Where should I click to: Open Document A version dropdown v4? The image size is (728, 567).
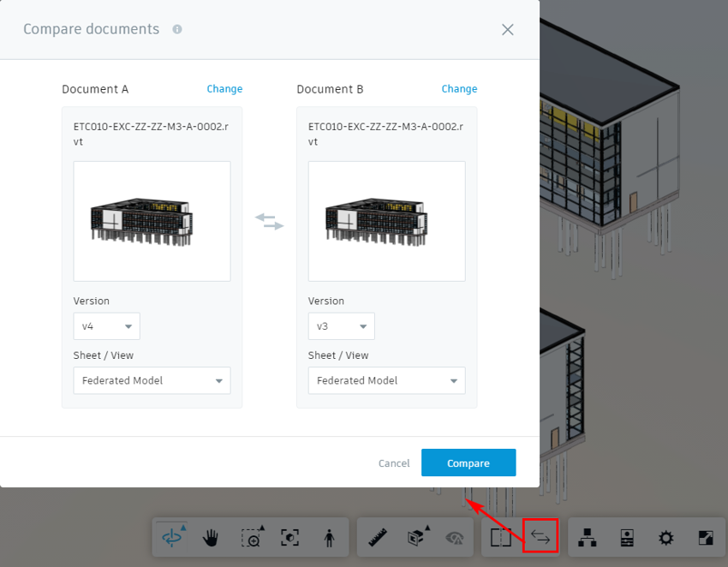tap(106, 326)
